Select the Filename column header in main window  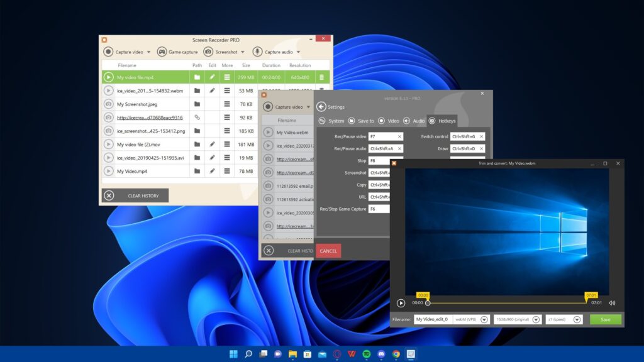[x=127, y=65]
